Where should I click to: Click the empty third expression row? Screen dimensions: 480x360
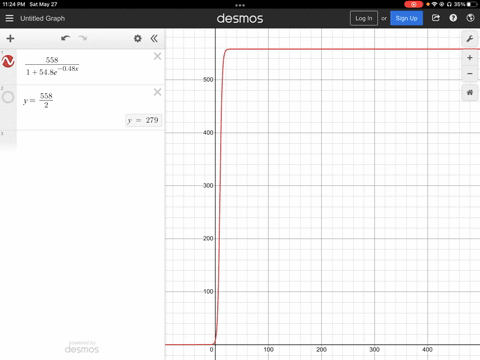[90, 140]
